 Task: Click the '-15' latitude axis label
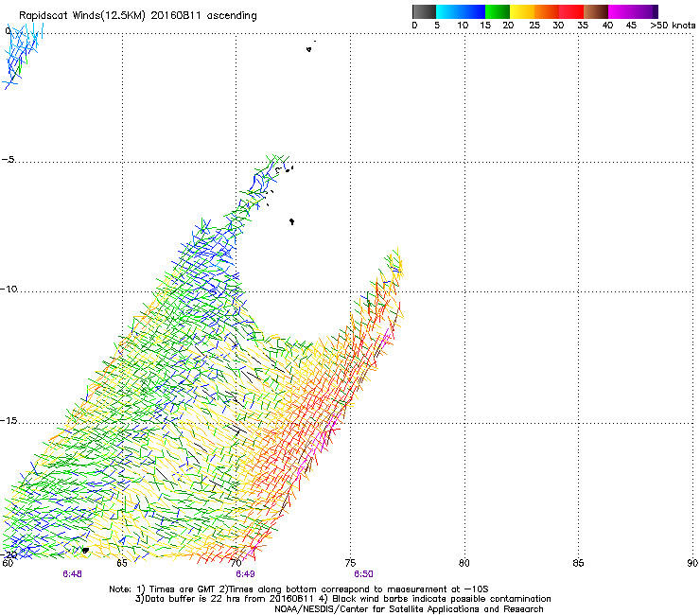point(9,421)
